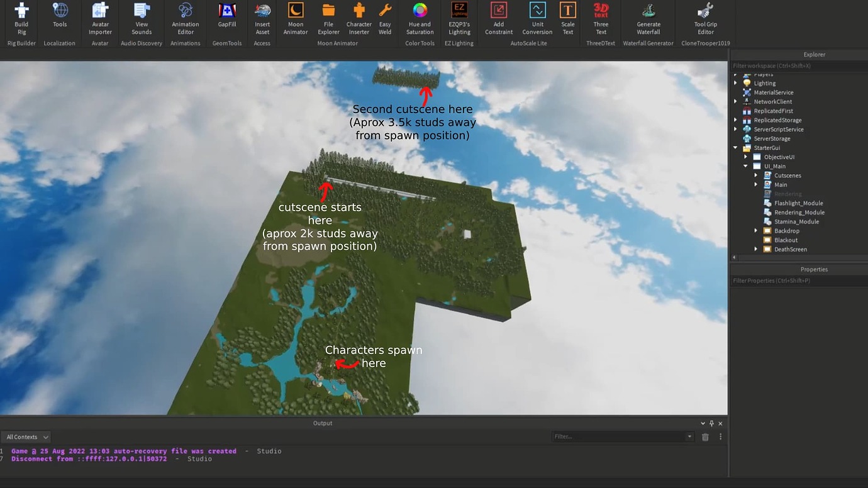Click the Add Constraint button
The width and height of the screenshot is (868, 488).
[499, 19]
